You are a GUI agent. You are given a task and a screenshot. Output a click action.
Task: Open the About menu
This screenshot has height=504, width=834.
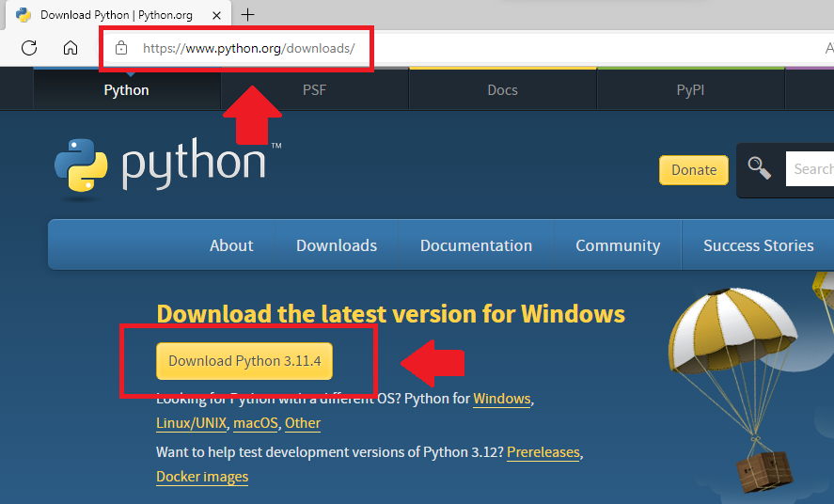point(231,245)
